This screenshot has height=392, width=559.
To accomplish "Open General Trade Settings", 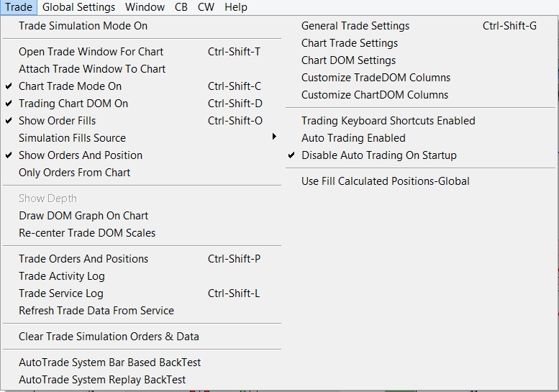I will click(355, 26).
